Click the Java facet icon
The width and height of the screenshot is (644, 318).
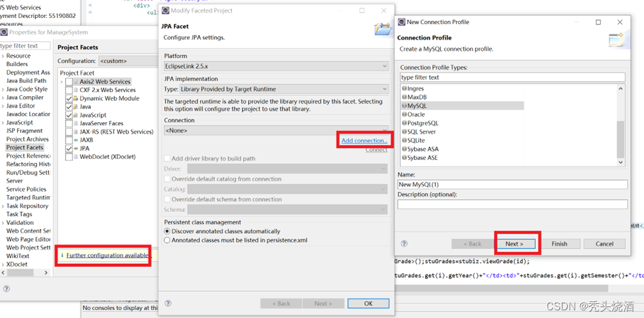tap(76, 107)
